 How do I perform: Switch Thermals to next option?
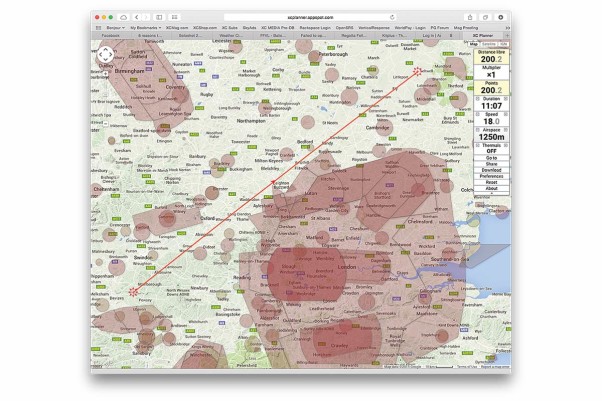coord(506,145)
